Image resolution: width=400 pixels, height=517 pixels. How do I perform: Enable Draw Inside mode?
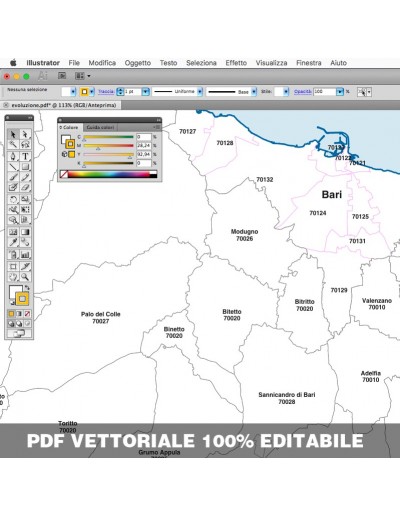point(27,323)
